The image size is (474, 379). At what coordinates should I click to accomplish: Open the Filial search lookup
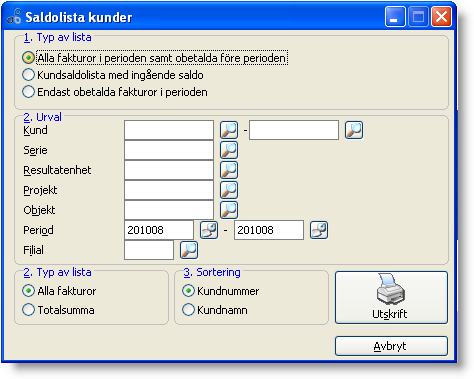(189, 250)
